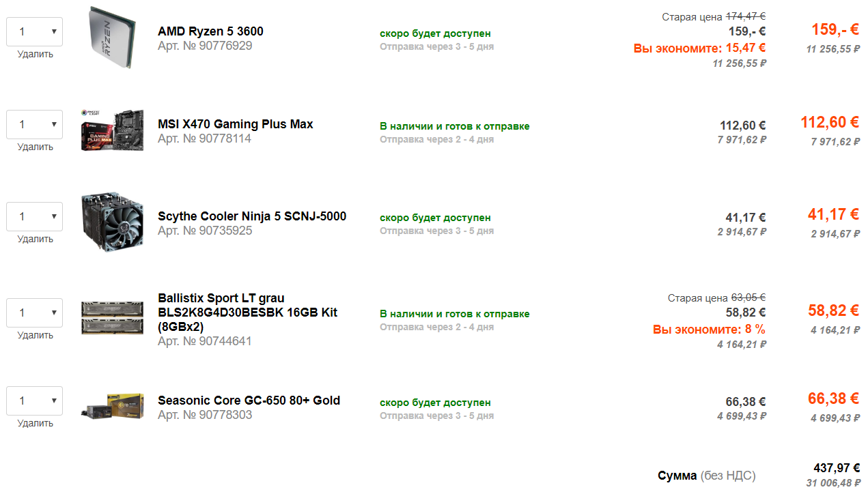Open quantity selector for MSI X470 Gaming Plus Max

tap(35, 124)
